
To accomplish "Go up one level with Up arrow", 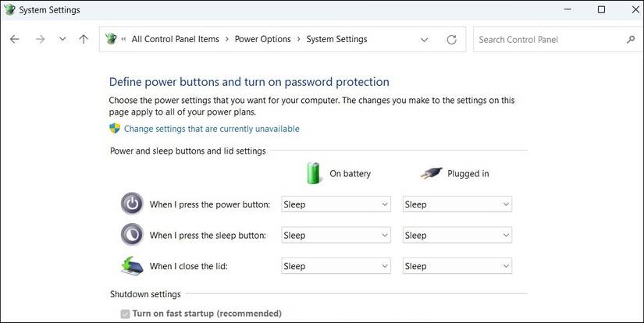I will coord(84,39).
